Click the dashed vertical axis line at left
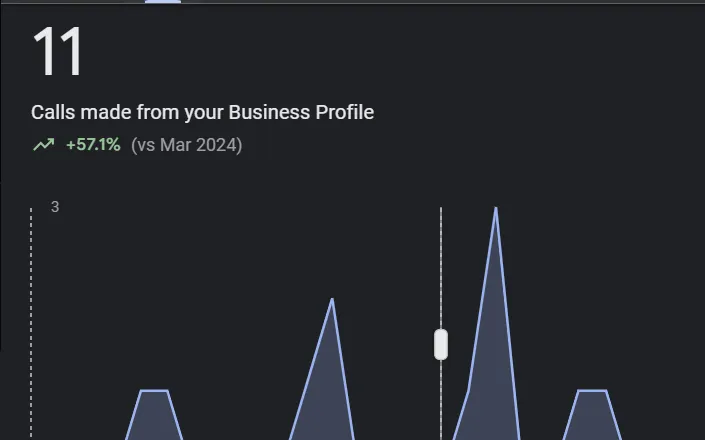This screenshot has height=440, width=705. pos(31,324)
